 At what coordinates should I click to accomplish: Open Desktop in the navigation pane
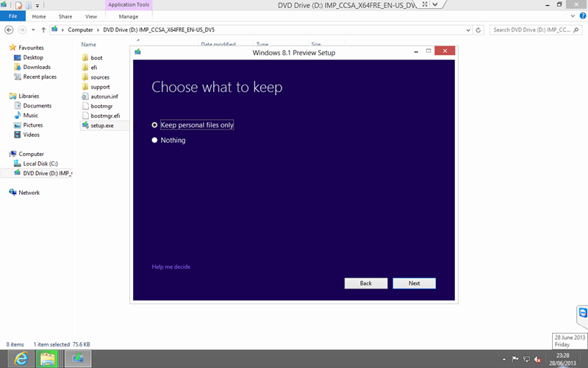33,57
